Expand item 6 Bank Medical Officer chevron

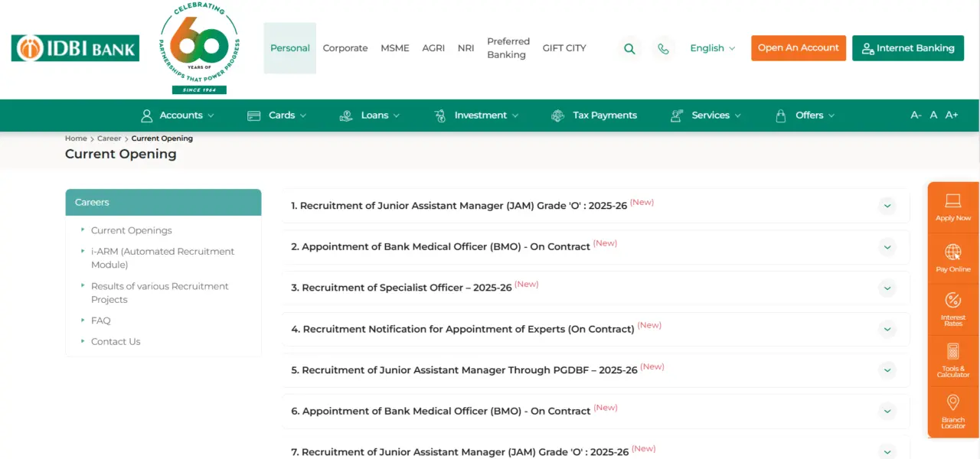887,412
